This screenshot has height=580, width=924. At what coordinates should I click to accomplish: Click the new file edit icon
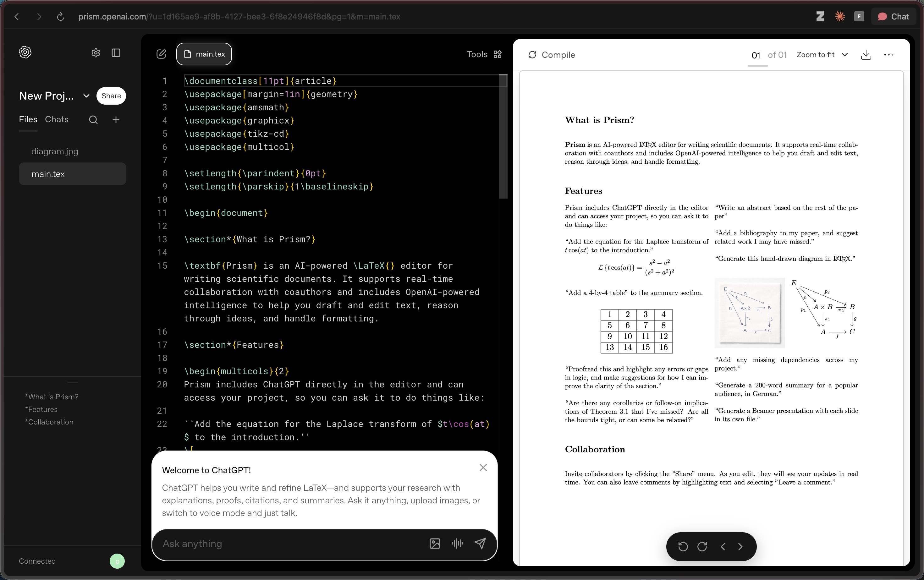point(161,54)
